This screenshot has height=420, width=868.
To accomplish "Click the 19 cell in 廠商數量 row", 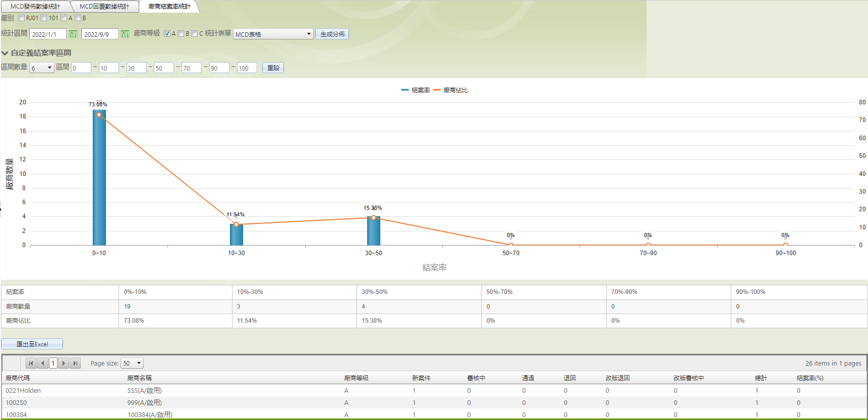I will [176, 306].
